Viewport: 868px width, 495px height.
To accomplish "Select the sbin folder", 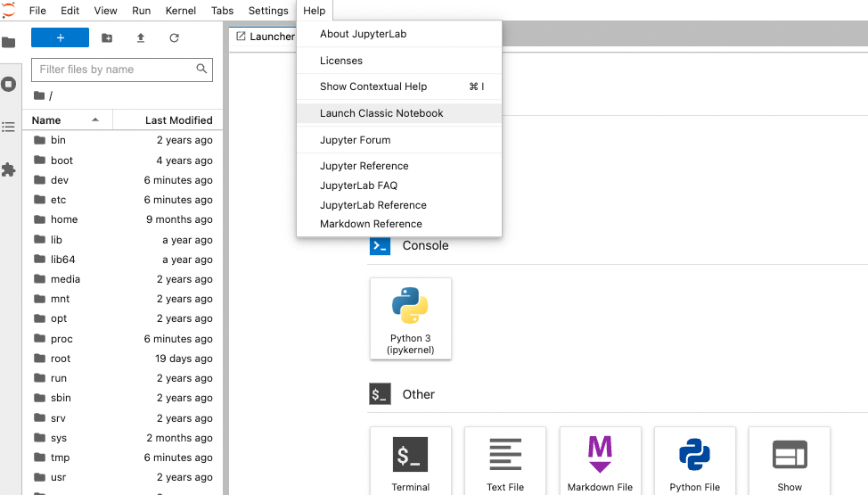I will coord(122,398).
